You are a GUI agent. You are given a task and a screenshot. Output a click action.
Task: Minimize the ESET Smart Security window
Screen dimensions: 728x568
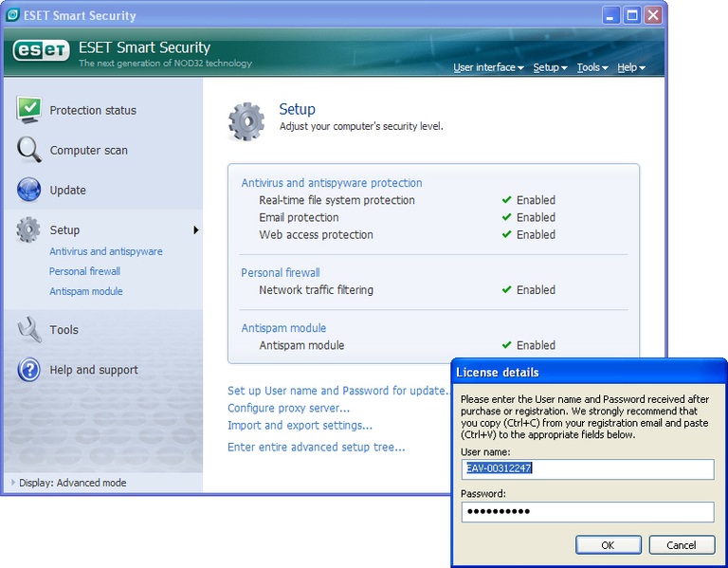pyautogui.click(x=610, y=15)
